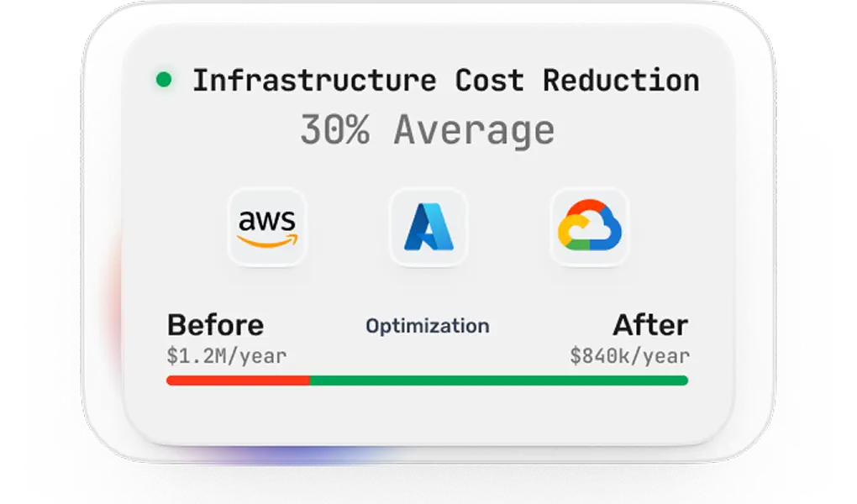857x504 pixels.
Task: Click the "30%" figure
Action: [334, 131]
